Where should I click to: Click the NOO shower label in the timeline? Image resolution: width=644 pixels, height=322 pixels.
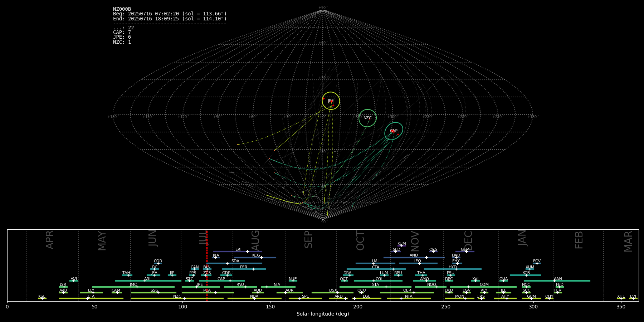pos(431,285)
